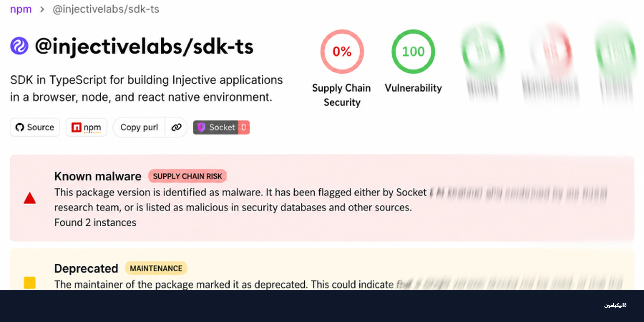644x322 pixels.
Task: Click the @injectivelabs/sdk-ts package heading
Action: tap(144, 47)
